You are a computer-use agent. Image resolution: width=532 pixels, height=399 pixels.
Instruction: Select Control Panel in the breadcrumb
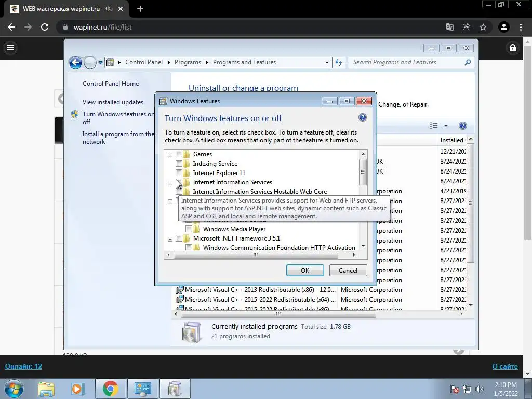[144, 62]
